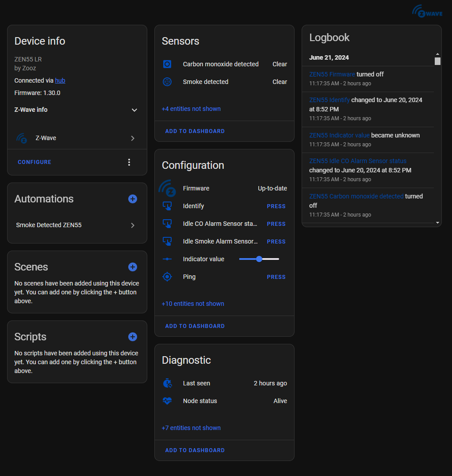Click the Identify button icon
The image size is (452, 476).
pos(167,206)
